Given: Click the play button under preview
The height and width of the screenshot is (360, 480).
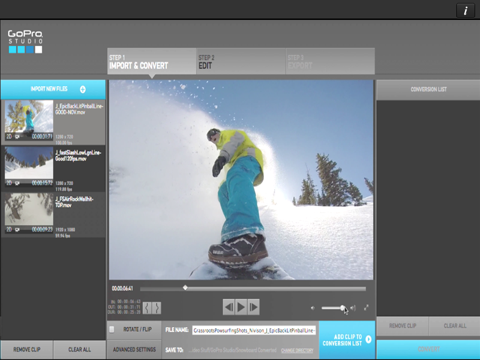Looking at the screenshot, I should click(241, 307).
